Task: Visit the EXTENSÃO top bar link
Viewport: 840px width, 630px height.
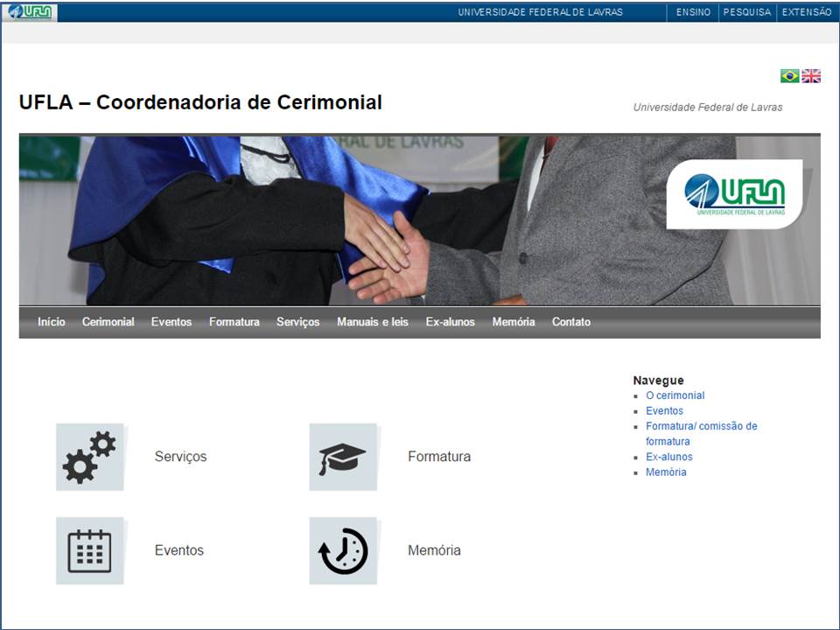Action: pos(806,12)
